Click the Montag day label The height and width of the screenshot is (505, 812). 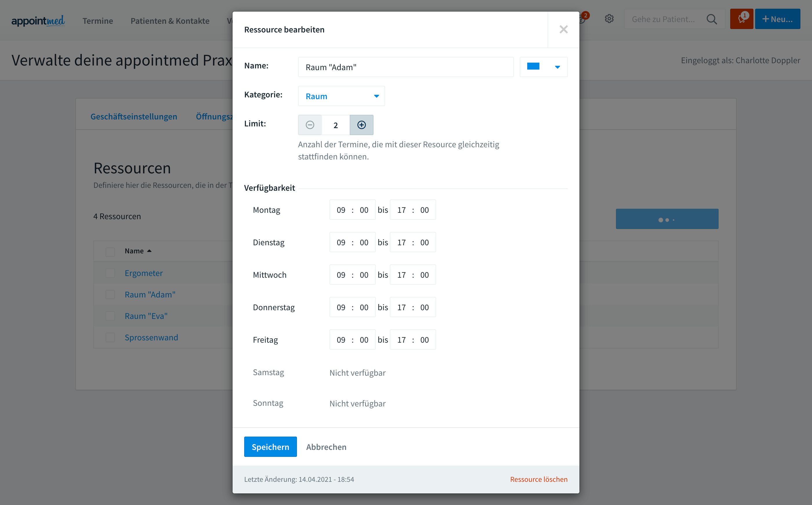[x=266, y=210]
